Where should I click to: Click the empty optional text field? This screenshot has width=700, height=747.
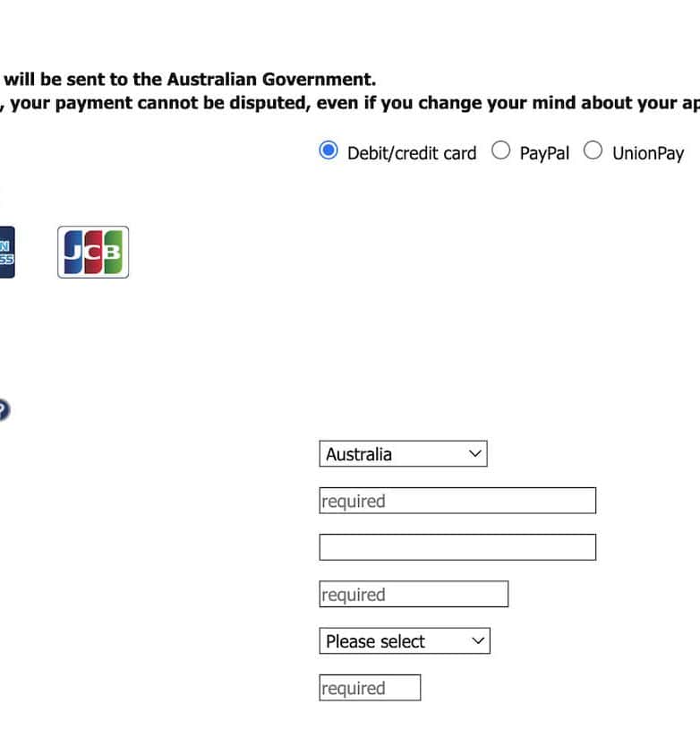click(457, 547)
